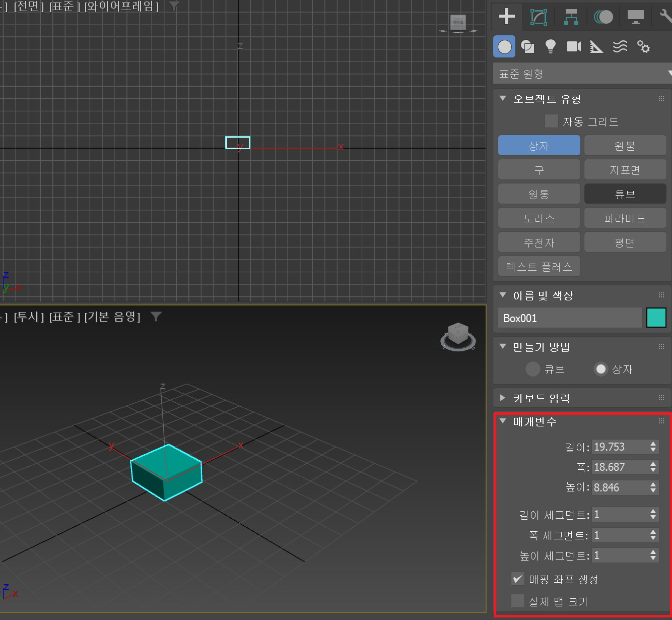Open the [표준] menu in front viewport
672x620 pixels.
(64, 7)
